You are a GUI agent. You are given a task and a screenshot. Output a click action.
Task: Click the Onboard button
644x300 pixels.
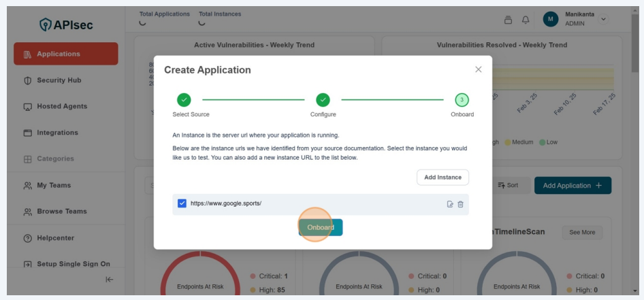(x=321, y=227)
